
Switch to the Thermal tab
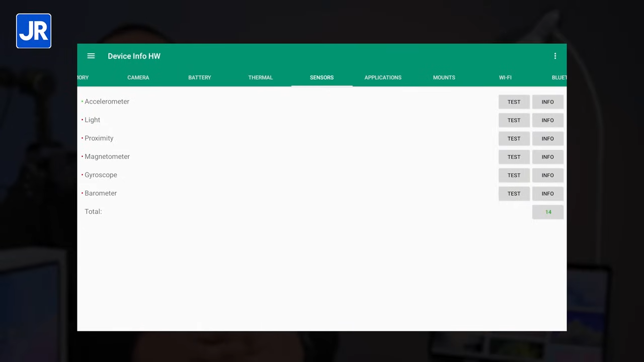(x=261, y=77)
